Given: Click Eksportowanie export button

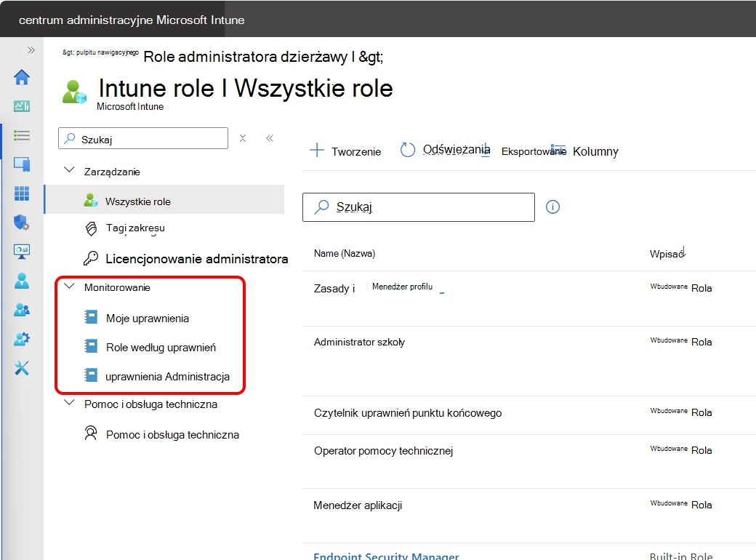Looking at the screenshot, I should point(534,151).
